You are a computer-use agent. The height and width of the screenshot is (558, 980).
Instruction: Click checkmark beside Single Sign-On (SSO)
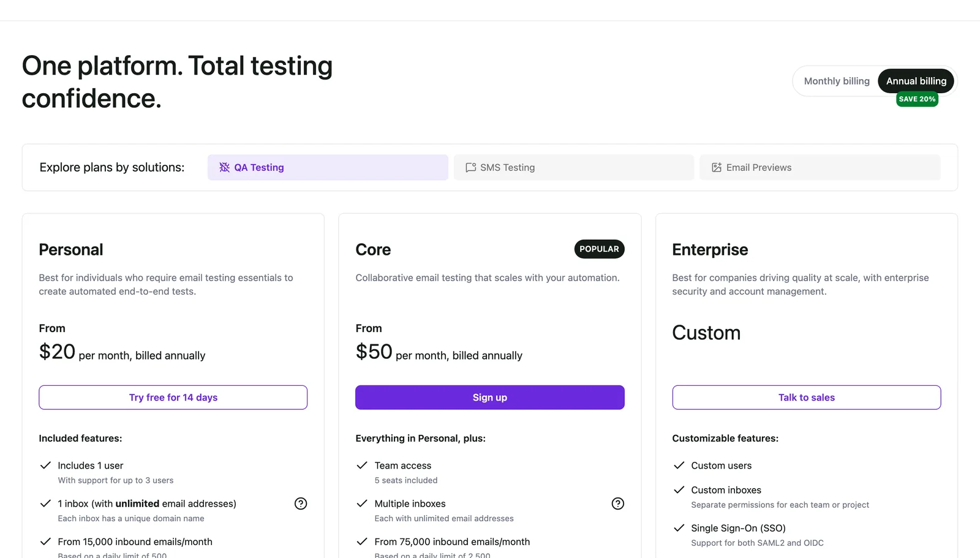point(679,528)
